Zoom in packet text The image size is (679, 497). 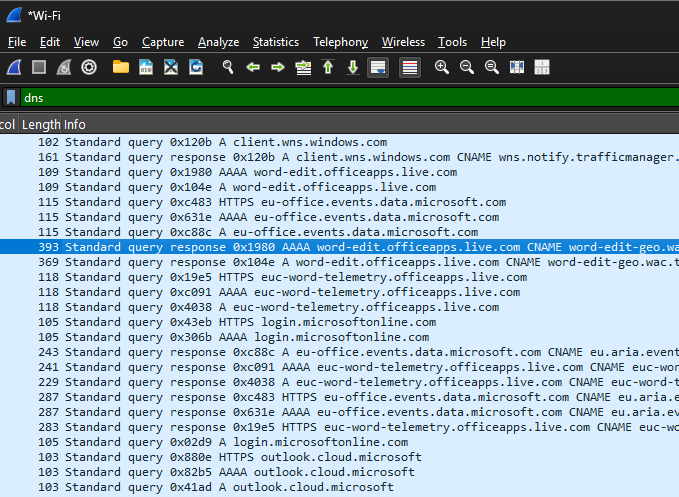tap(442, 67)
